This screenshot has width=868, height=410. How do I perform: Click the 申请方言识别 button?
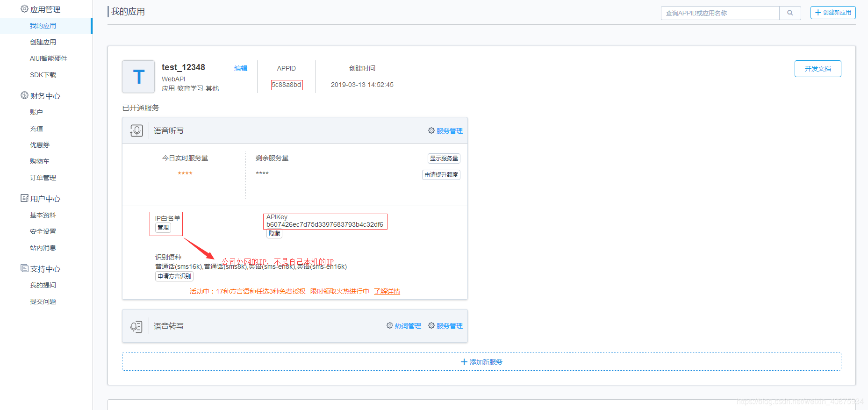click(x=174, y=276)
